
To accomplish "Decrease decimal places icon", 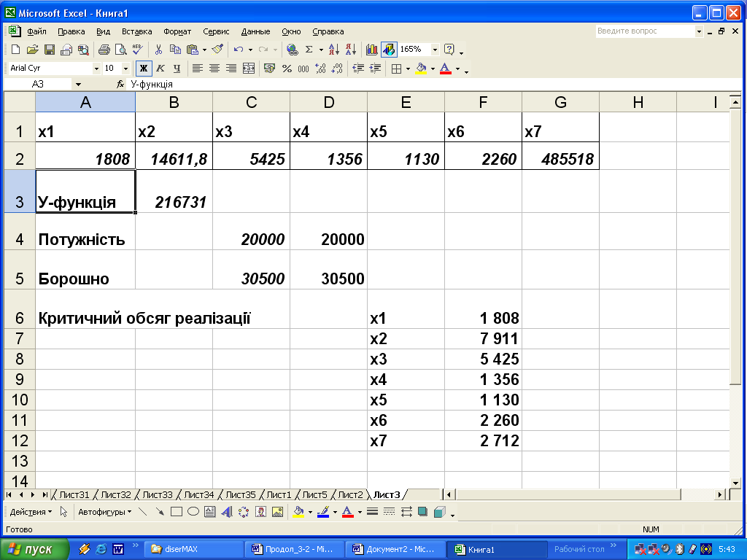I will [337, 69].
